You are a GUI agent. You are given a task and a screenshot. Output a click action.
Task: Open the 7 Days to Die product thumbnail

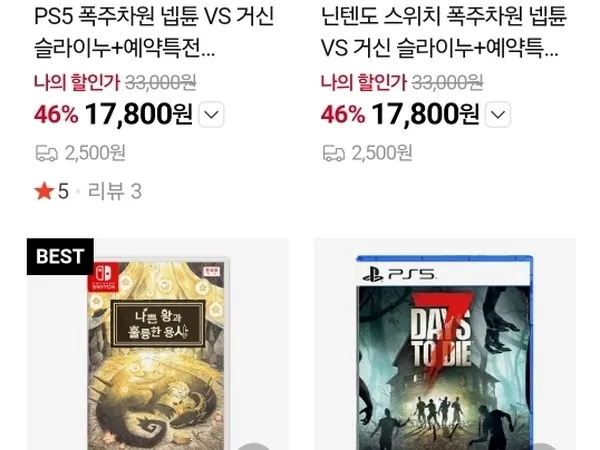coord(445,344)
